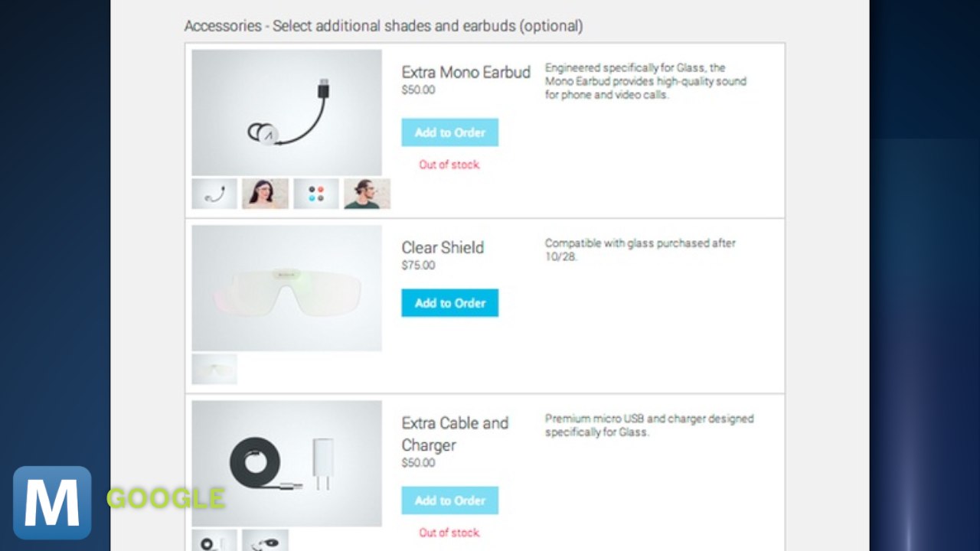Select thumbnail of woman wearing Glass
Screen dimensions: 980x551
point(266,194)
